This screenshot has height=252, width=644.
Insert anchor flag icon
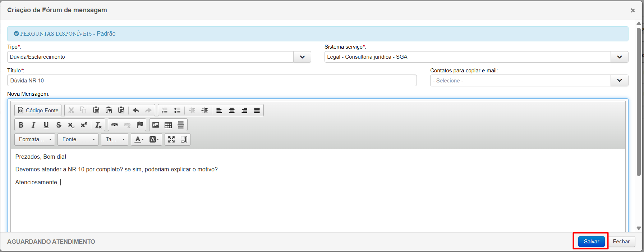pyautogui.click(x=140, y=125)
